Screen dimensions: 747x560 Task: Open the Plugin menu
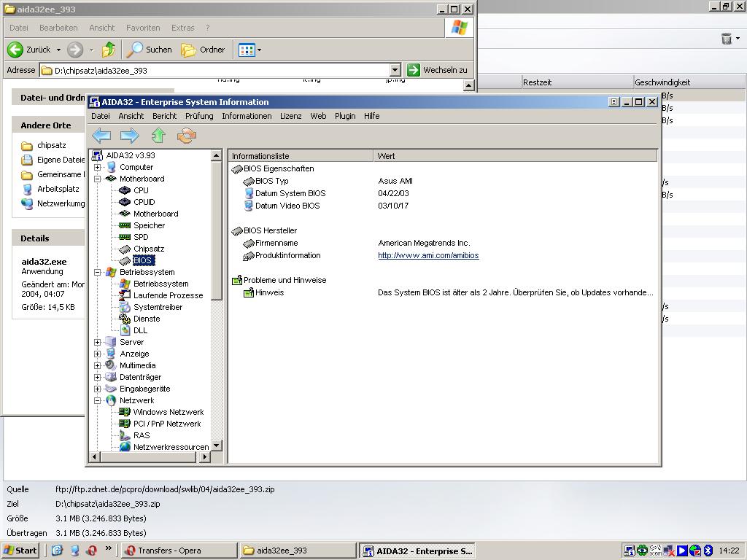point(345,116)
